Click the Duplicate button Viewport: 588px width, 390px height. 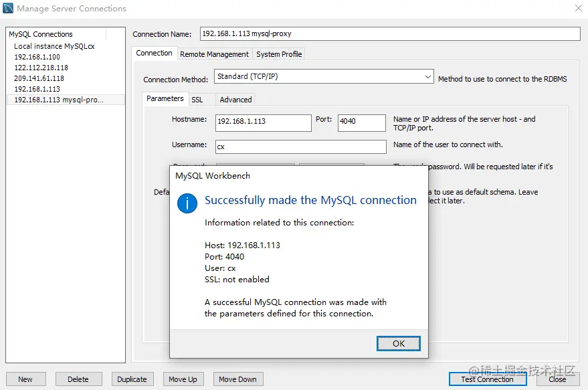132,379
